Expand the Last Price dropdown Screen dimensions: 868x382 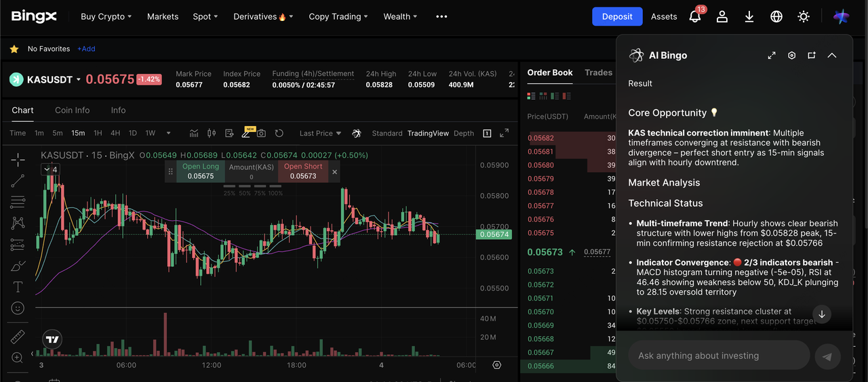pyautogui.click(x=320, y=133)
